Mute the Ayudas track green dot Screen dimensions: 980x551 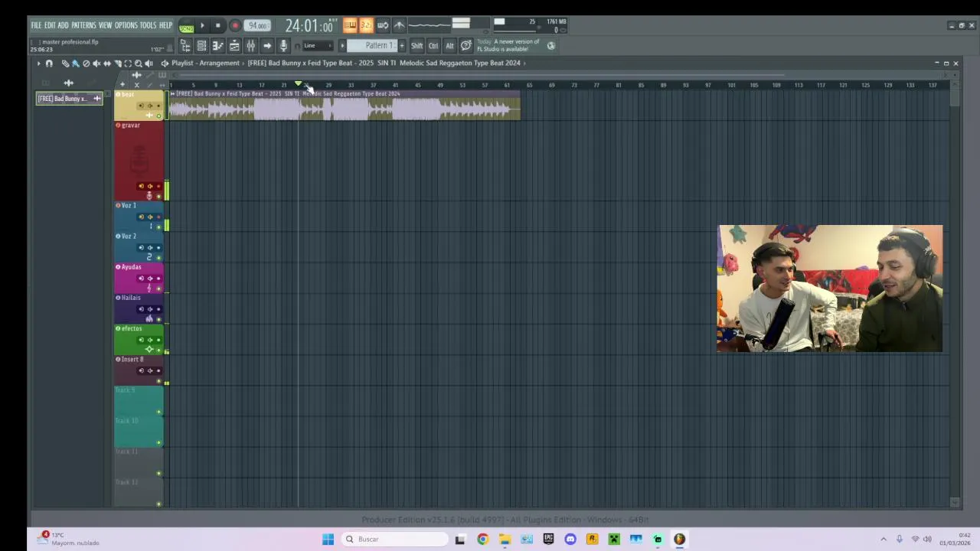pos(158,289)
